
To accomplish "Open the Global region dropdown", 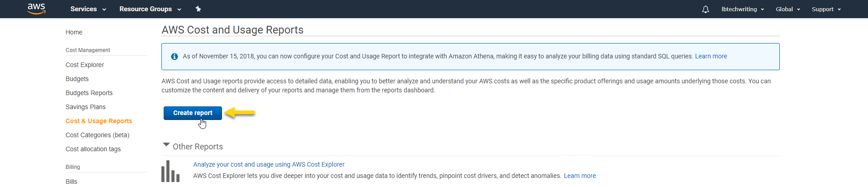I will click(x=788, y=9).
